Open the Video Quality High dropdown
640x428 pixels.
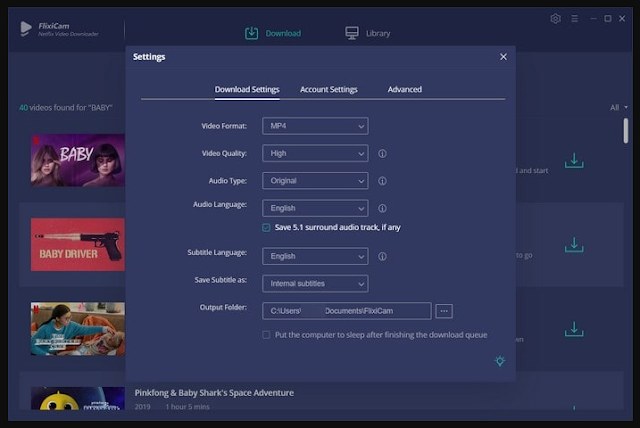(x=315, y=153)
